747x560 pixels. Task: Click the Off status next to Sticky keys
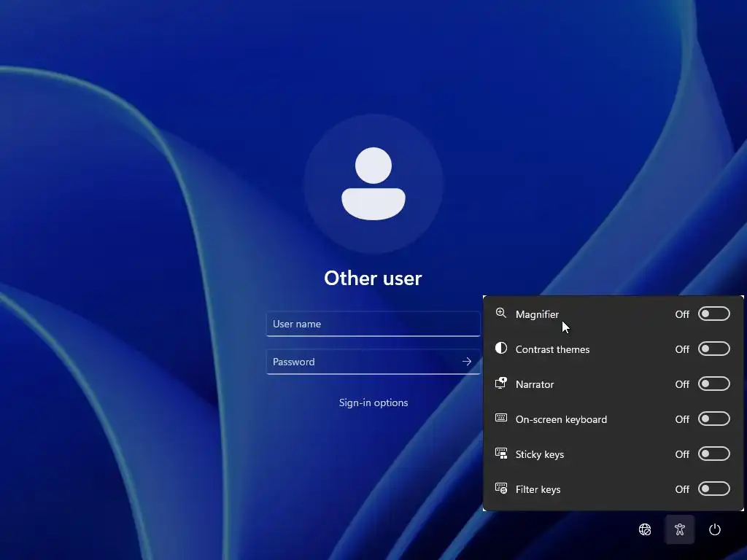point(682,454)
